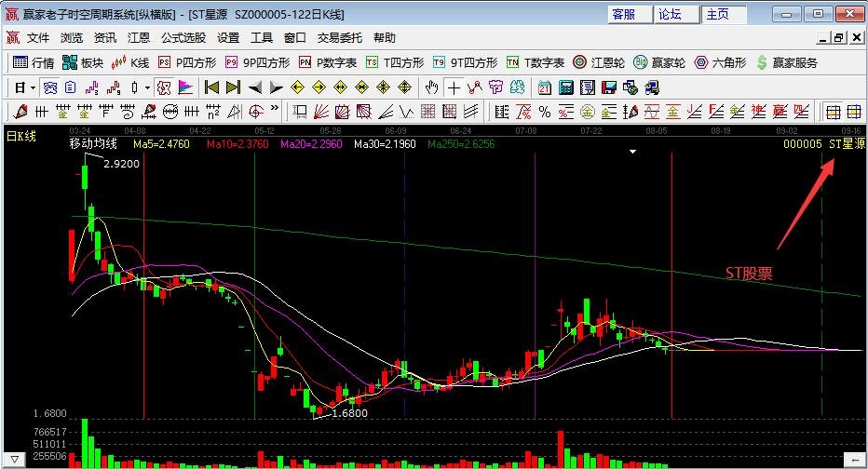Open the 江恩 menu
The height and width of the screenshot is (469, 868).
click(139, 37)
